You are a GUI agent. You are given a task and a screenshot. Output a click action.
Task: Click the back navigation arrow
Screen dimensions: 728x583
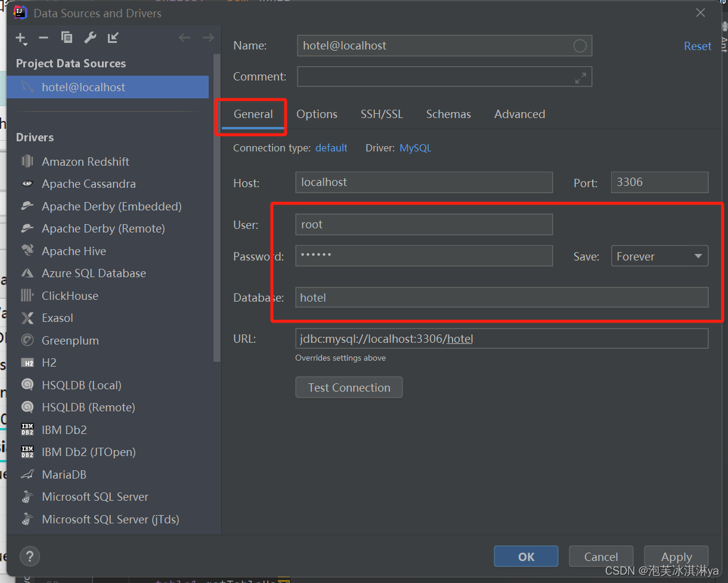coord(185,38)
